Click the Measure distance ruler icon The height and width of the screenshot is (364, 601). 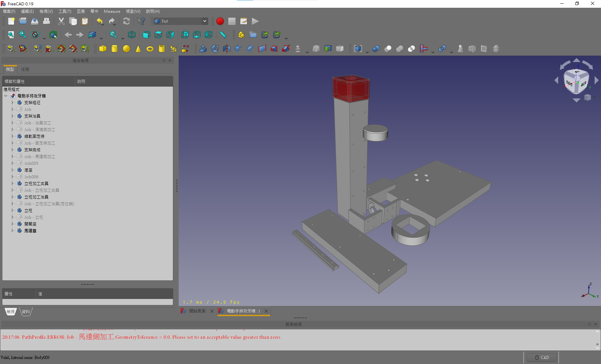[x=223, y=35]
